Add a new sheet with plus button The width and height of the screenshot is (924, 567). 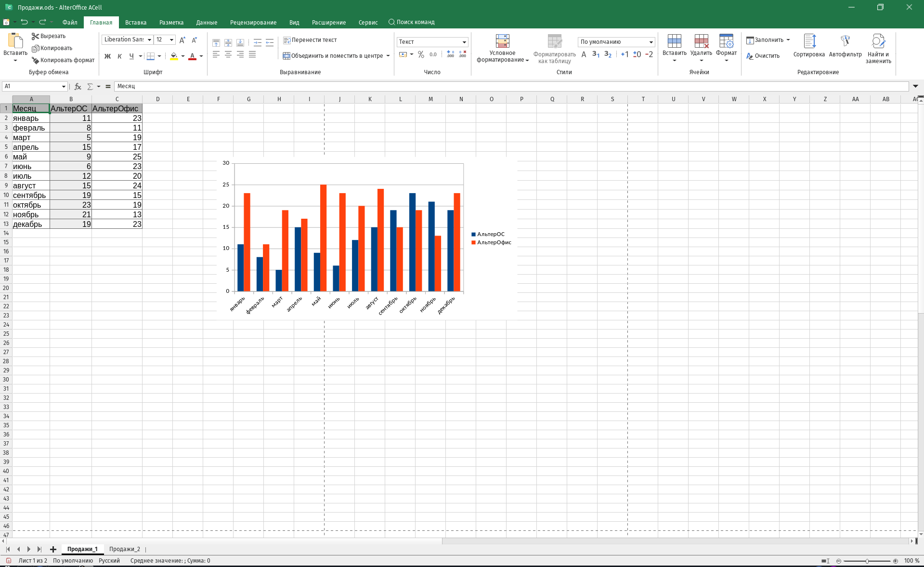(53, 549)
